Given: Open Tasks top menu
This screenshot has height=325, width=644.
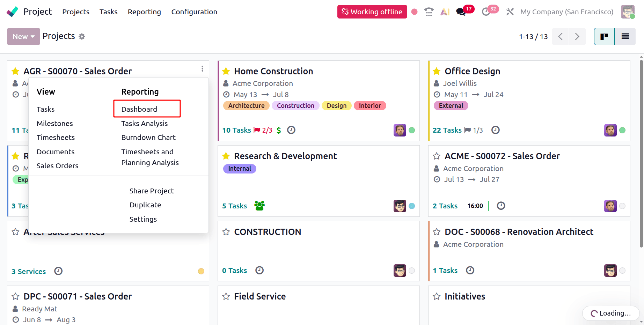Looking at the screenshot, I should click(108, 12).
